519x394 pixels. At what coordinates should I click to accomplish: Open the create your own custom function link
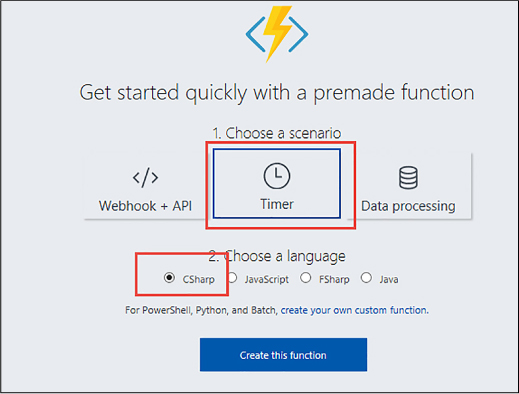tap(355, 310)
